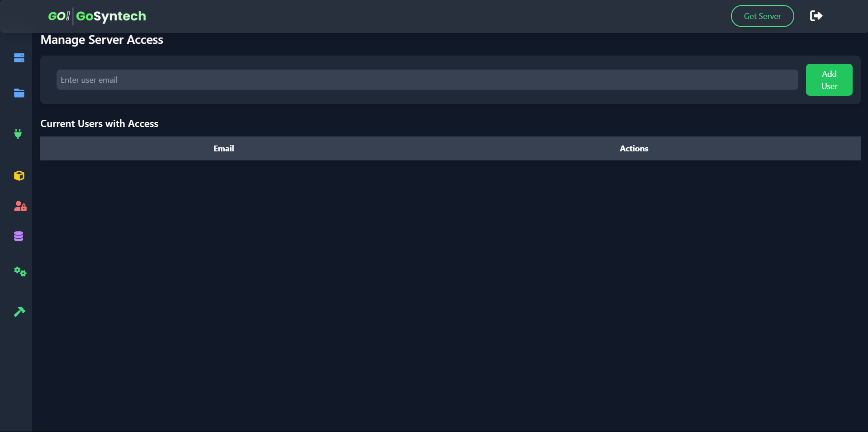This screenshot has height=432, width=868.
Task: Open the green gears settings icon
Action: pyautogui.click(x=20, y=272)
